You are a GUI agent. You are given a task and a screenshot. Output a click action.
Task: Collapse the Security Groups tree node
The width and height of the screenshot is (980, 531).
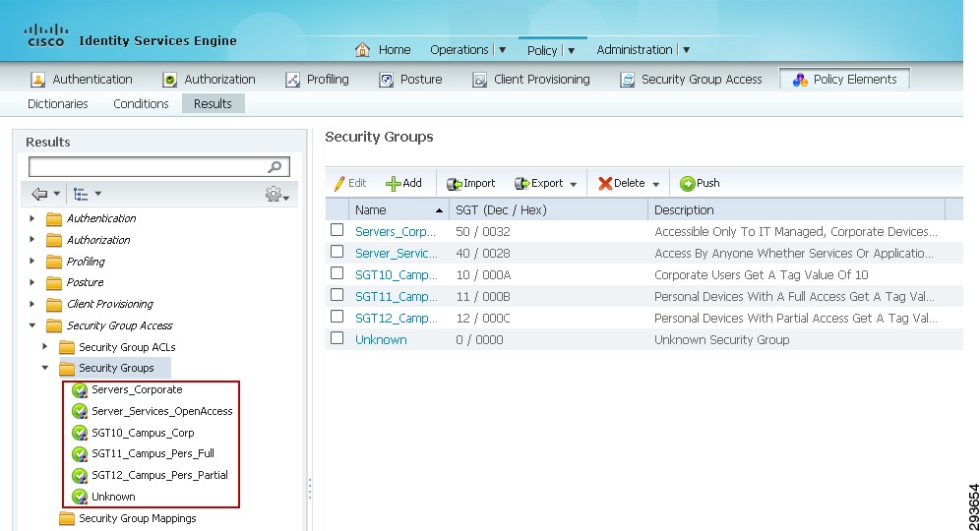[x=45, y=368]
